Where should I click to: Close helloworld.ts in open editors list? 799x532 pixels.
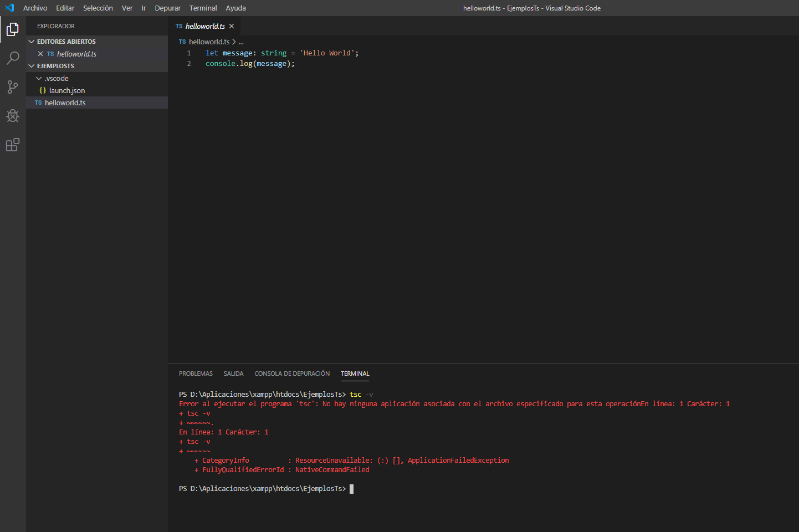pos(40,54)
